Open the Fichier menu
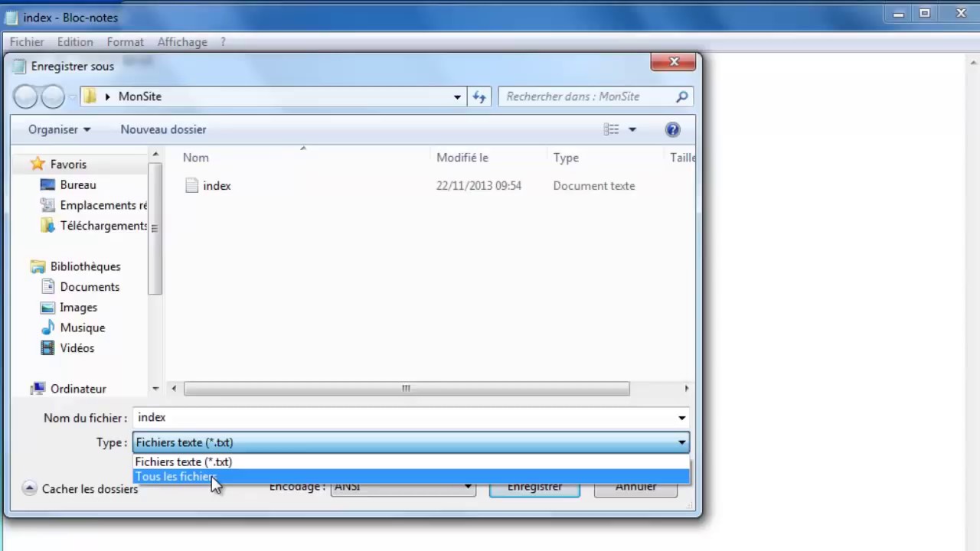The image size is (980, 551). click(27, 42)
